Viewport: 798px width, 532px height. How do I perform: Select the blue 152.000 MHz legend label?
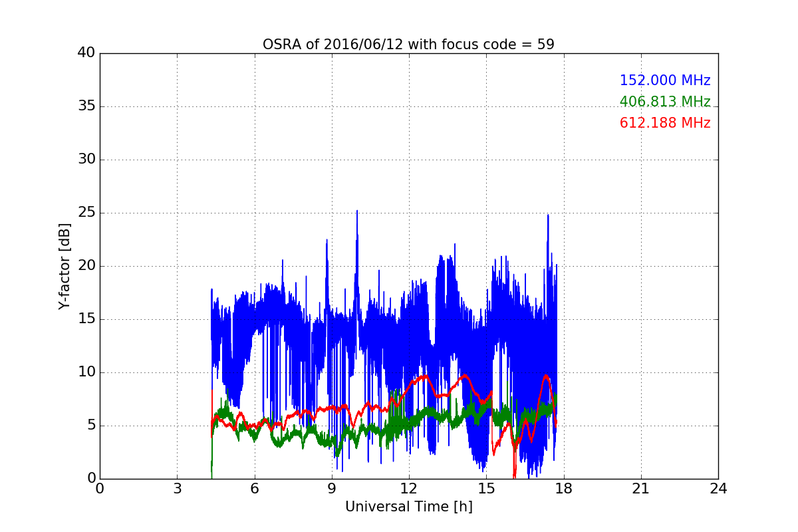[665, 80]
